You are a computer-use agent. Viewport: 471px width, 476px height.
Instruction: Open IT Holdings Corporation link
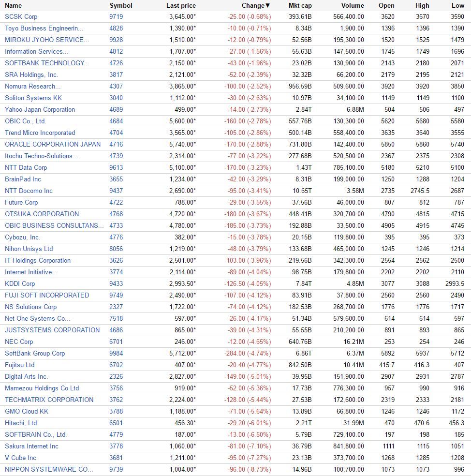point(38,260)
